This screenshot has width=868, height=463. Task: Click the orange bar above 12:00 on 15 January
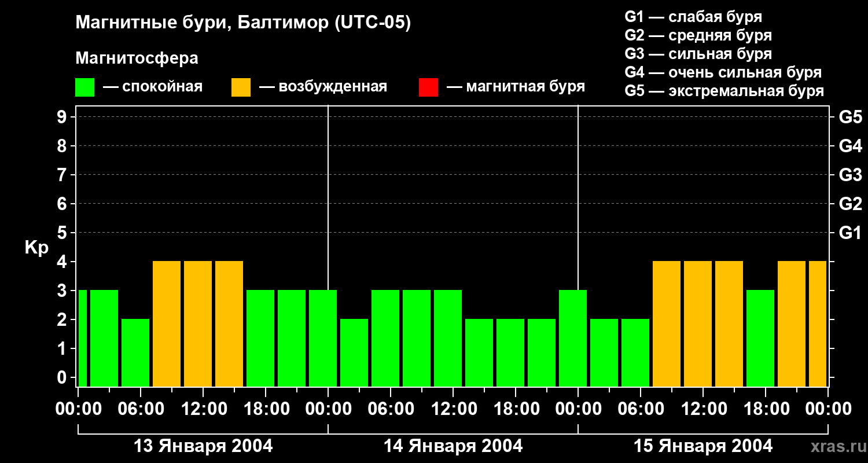(x=698, y=324)
